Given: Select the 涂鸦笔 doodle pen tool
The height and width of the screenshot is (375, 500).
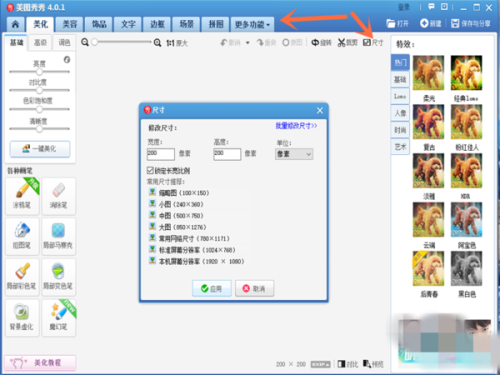Looking at the screenshot, I should (23, 196).
